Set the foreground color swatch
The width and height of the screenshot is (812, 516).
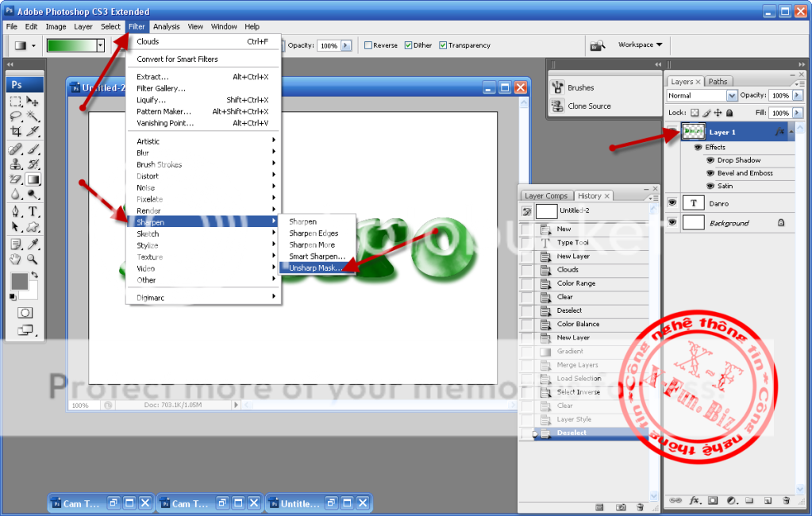tap(19, 281)
